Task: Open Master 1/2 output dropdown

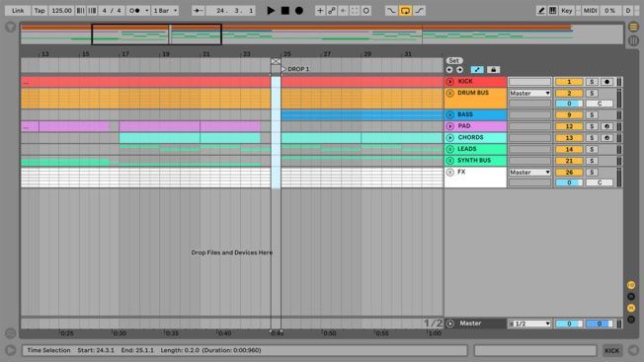Action: tap(529, 324)
